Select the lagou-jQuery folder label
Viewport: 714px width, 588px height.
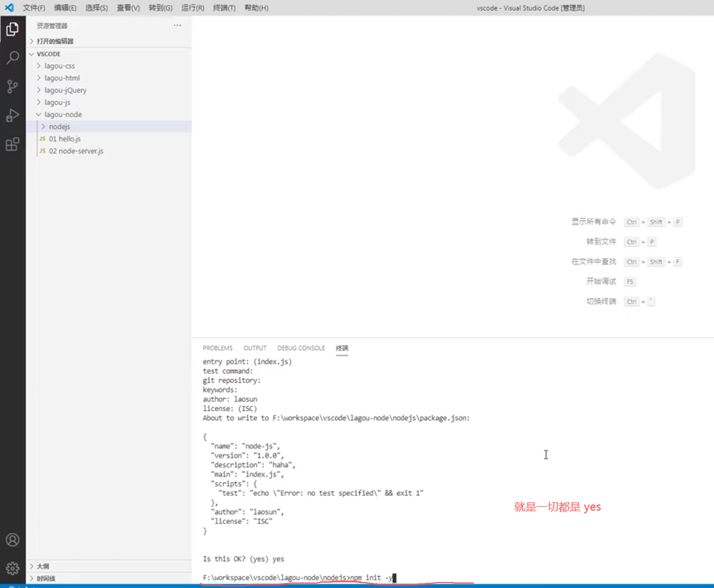pyautogui.click(x=65, y=90)
